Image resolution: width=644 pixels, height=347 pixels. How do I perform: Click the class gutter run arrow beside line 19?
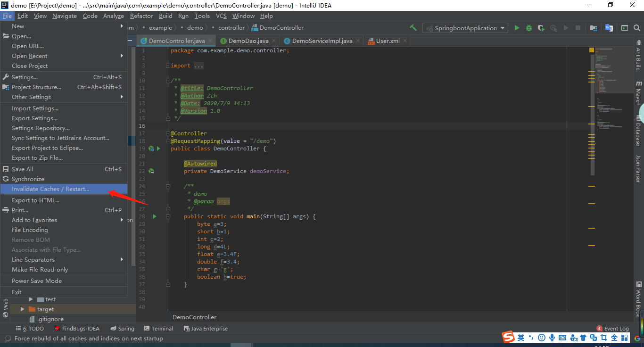tap(158, 149)
